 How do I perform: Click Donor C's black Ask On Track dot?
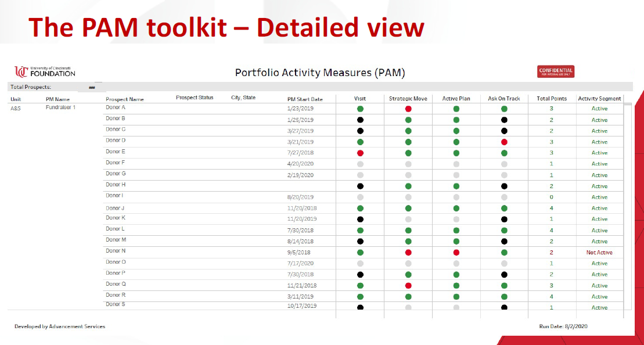[x=504, y=131]
